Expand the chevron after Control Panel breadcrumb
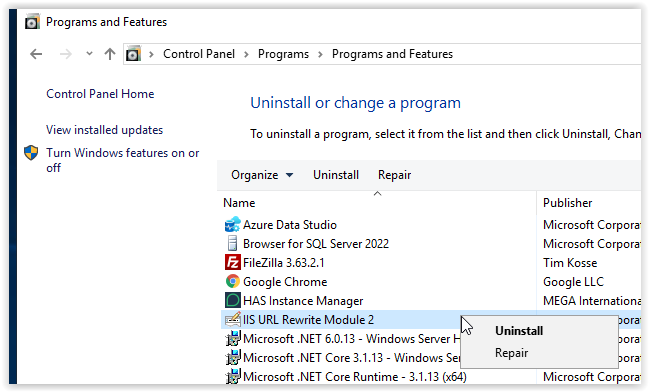The image size is (649, 392). coord(246,54)
